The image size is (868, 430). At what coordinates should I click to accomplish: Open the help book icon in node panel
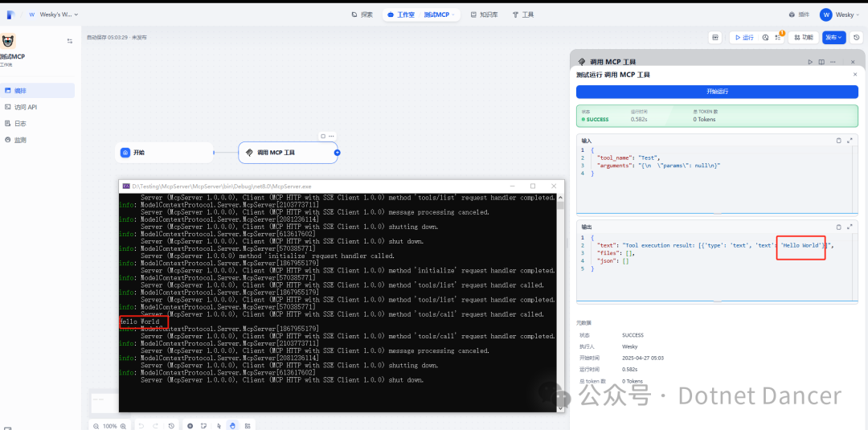(822, 62)
